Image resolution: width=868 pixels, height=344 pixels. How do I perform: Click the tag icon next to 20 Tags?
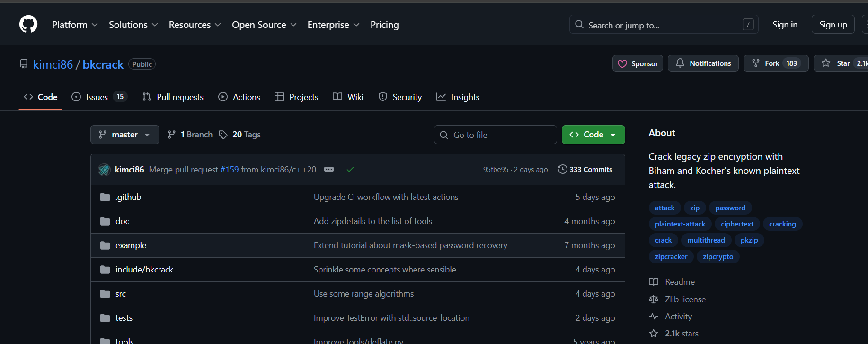tap(223, 135)
